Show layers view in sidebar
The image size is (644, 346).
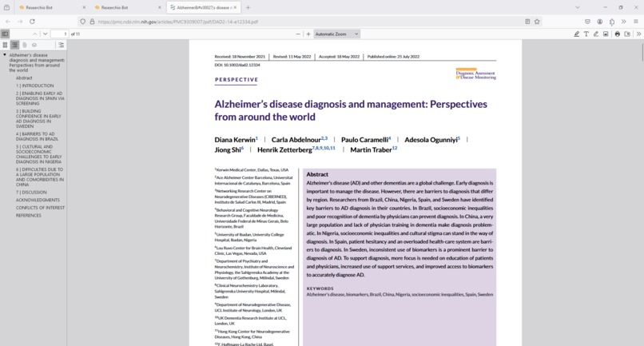pos(34,45)
